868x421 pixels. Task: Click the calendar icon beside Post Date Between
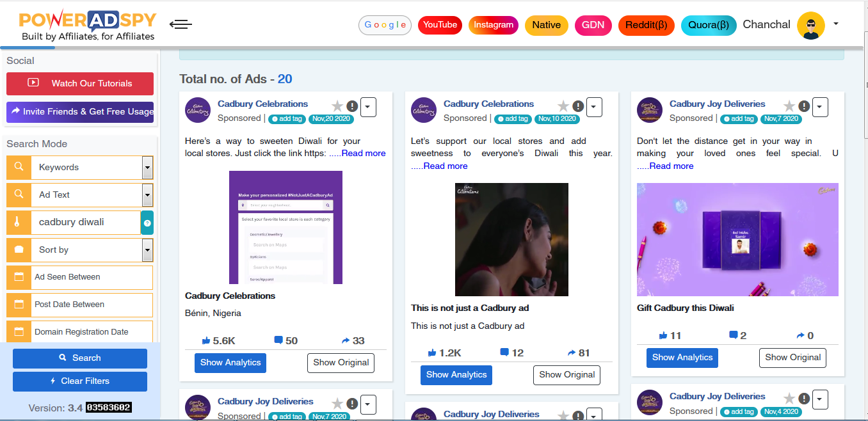coord(19,305)
